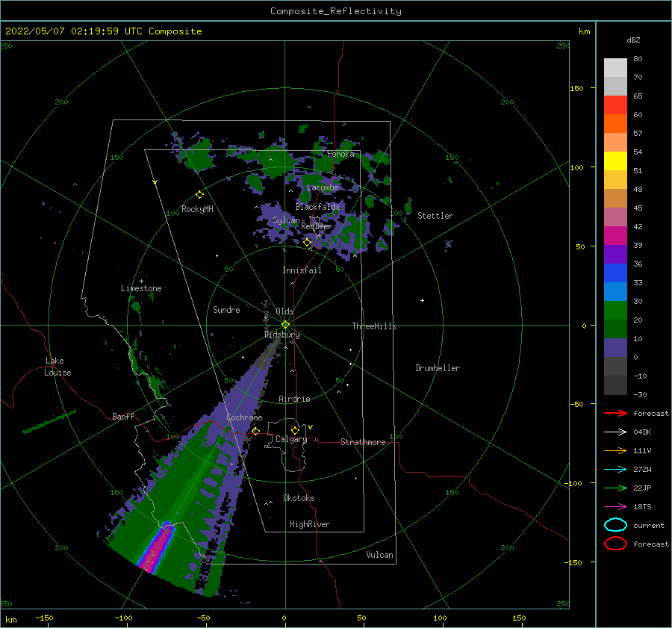This screenshot has width=672, height=628.
Task: Click the Calgary city label
Action: 291,439
